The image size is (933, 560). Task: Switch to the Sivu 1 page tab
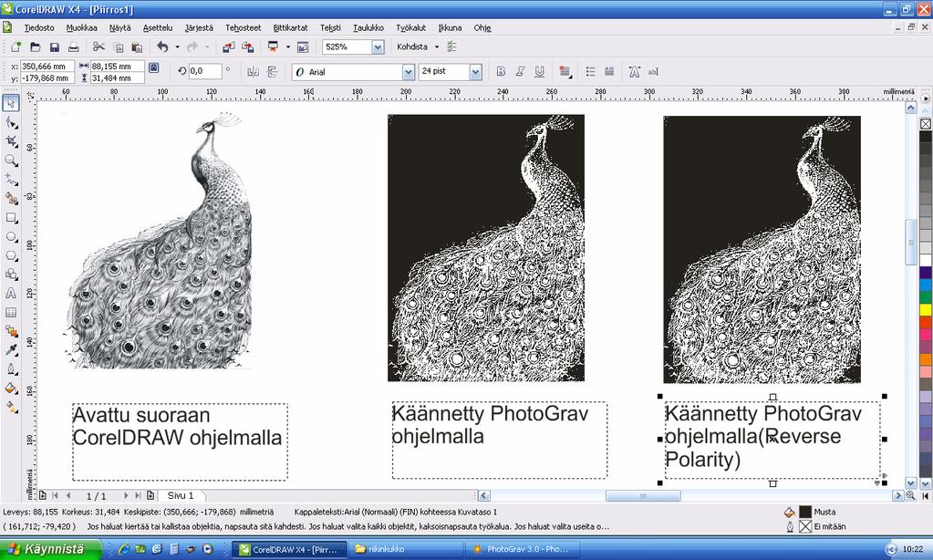pyautogui.click(x=181, y=495)
